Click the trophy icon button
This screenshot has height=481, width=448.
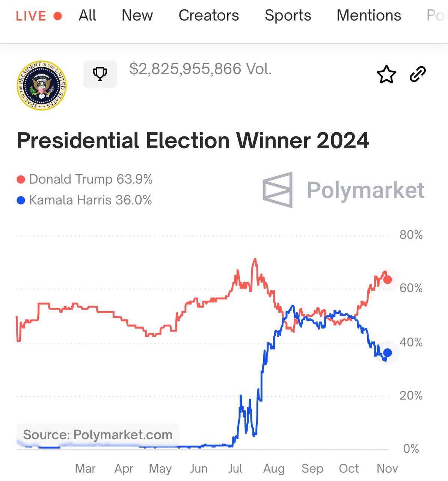pos(100,74)
